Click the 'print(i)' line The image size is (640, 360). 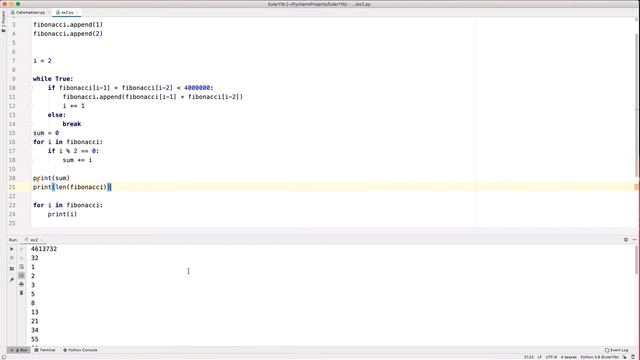pyautogui.click(x=62, y=214)
